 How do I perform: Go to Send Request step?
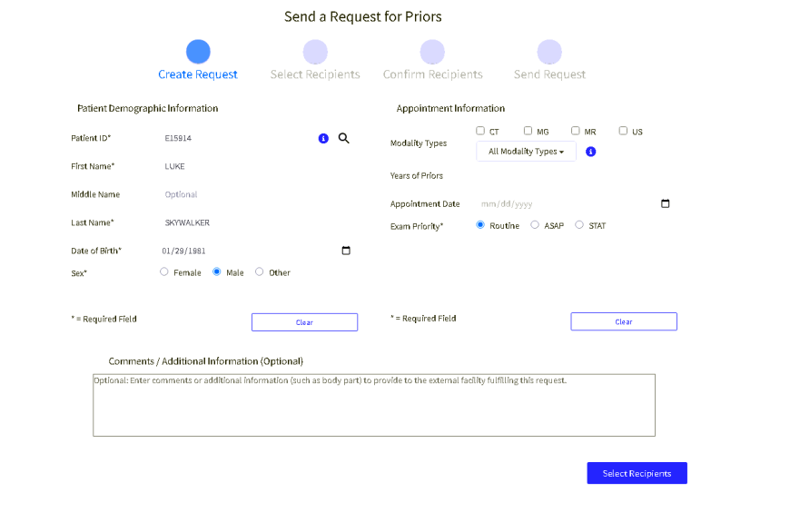(549, 60)
